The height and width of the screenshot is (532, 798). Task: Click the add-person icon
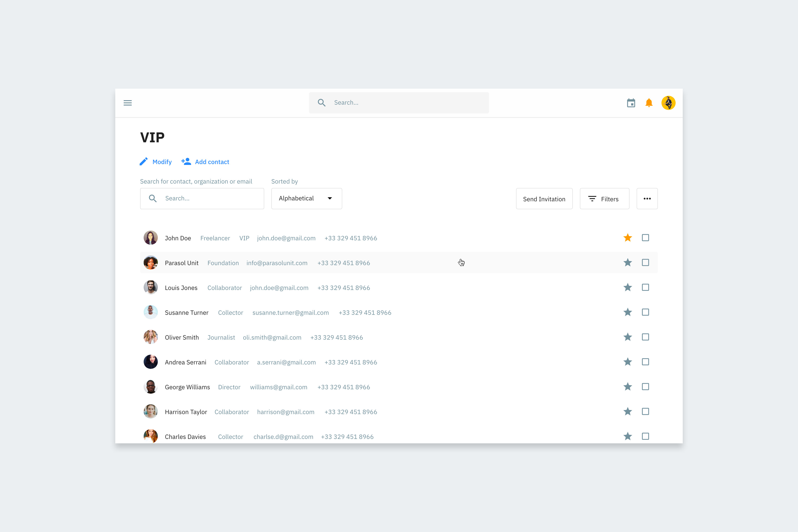[186, 162]
